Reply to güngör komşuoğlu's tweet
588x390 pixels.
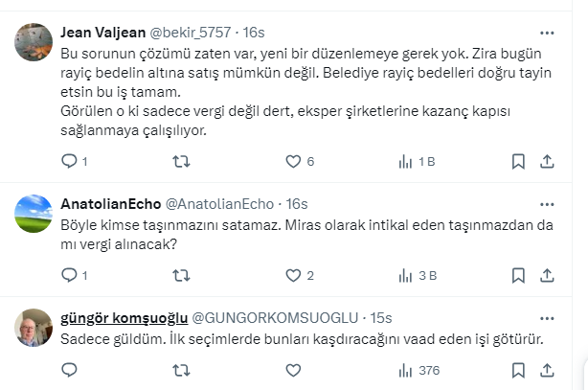pyautogui.click(x=69, y=370)
